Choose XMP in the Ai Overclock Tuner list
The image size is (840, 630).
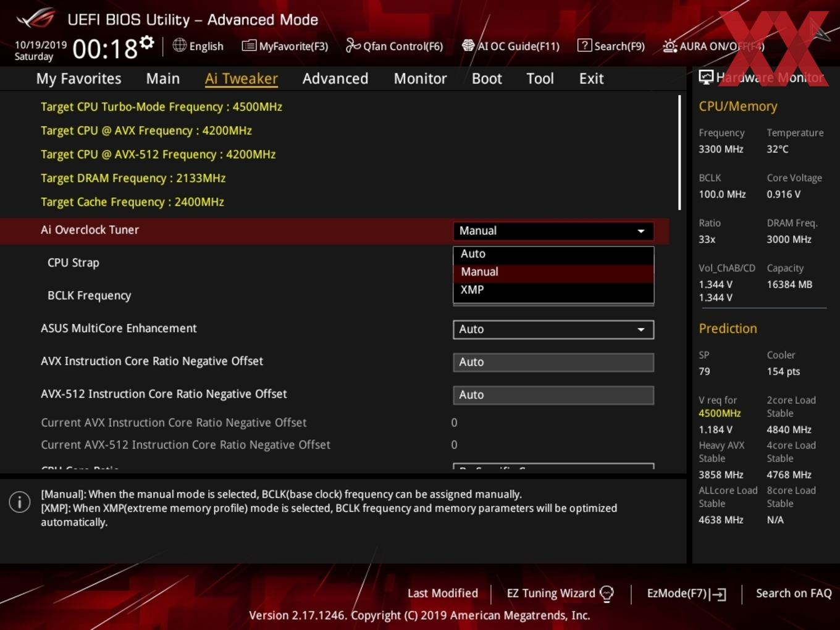(553, 290)
